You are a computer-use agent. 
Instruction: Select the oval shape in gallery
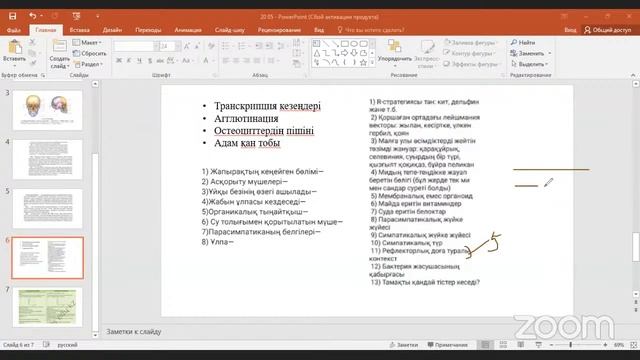354,43
